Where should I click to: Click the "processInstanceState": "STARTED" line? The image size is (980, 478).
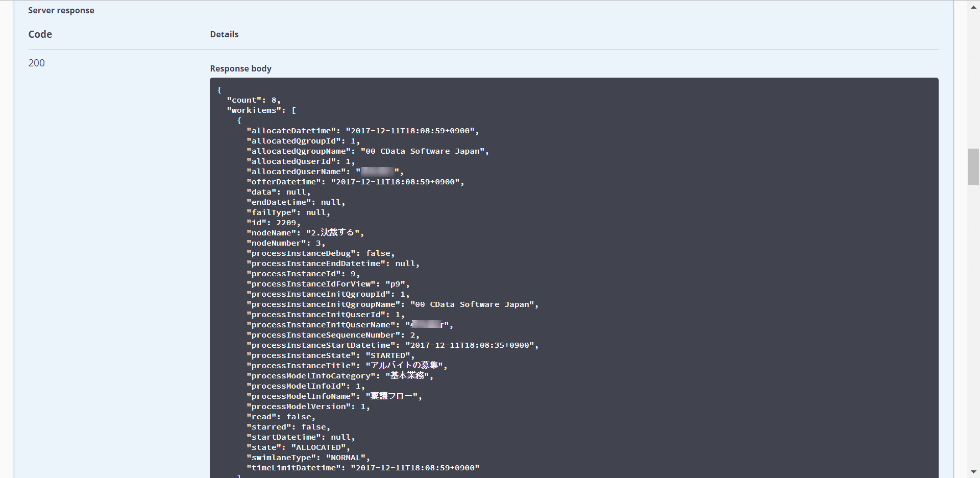(x=331, y=355)
